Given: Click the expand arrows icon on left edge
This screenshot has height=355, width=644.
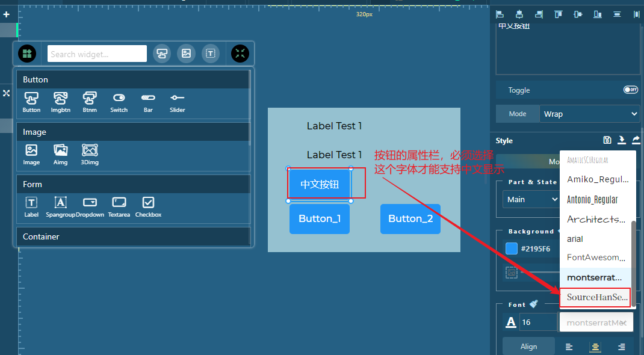Looking at the screenshot, I should 6,93.
